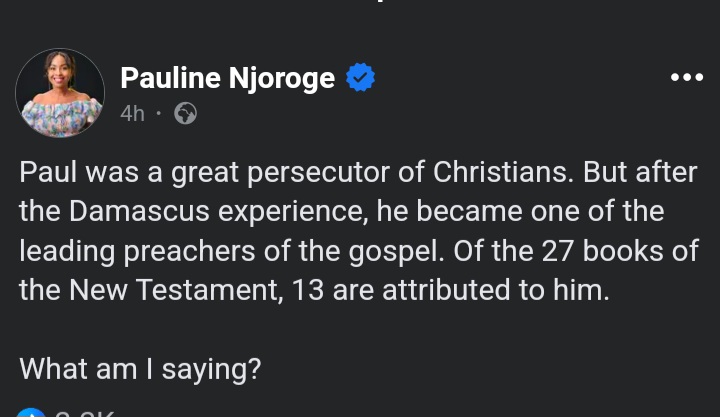
Task: Open Pauline Njoroge's profile picture
Action: pyautogui.click(x=60, y=93)
